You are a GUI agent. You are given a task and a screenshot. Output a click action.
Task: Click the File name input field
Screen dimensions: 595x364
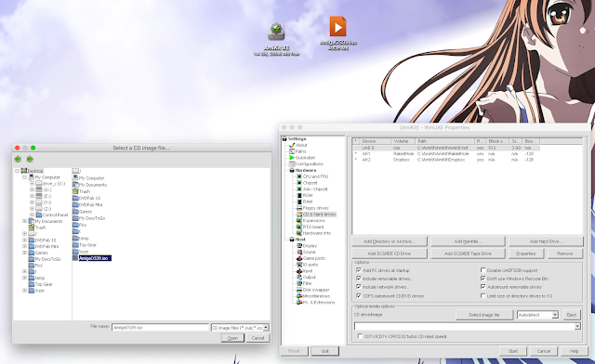click(x=160, y=327)
